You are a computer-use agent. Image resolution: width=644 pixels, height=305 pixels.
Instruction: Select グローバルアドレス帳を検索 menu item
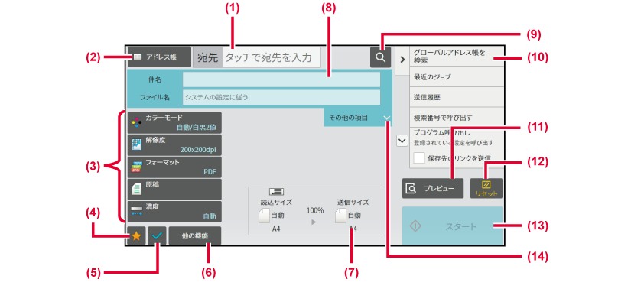456,57
